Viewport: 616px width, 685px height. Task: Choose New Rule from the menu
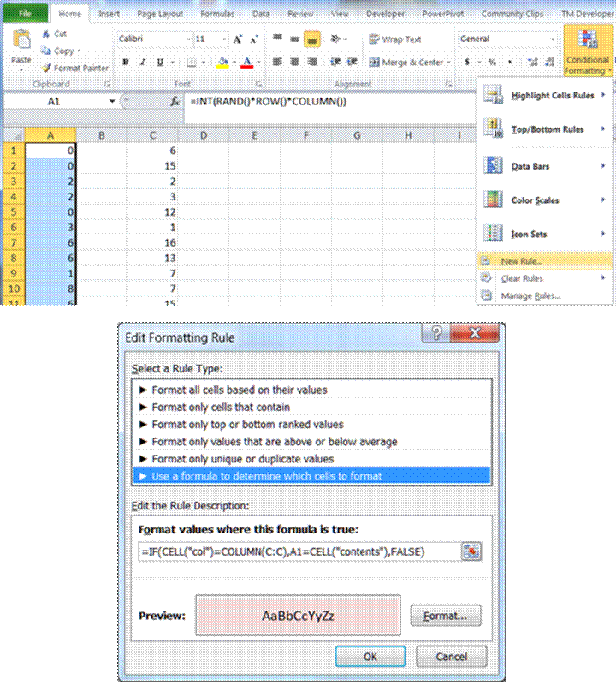(x=522, y=260)
